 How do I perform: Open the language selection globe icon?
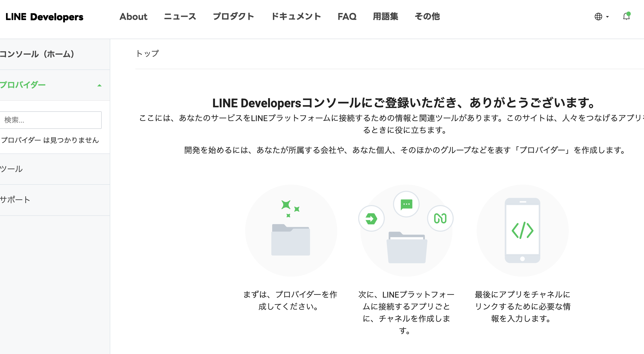pyautogui.click(x=598, y=17)
